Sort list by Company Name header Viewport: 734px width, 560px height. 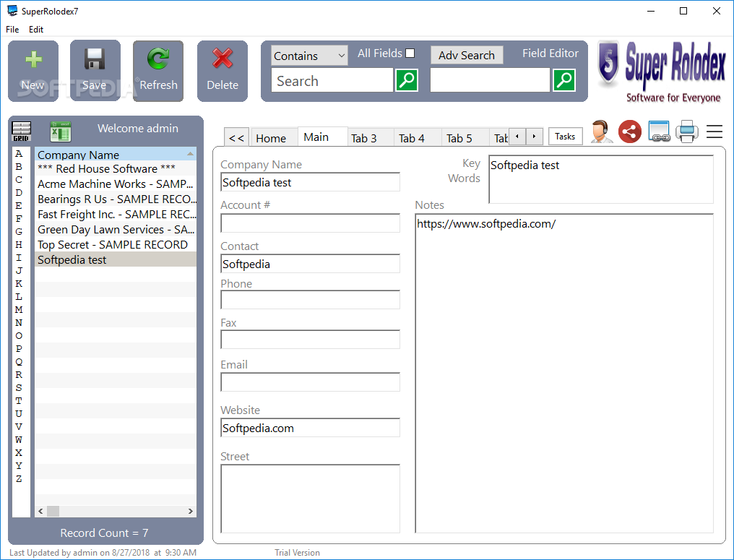116,155
